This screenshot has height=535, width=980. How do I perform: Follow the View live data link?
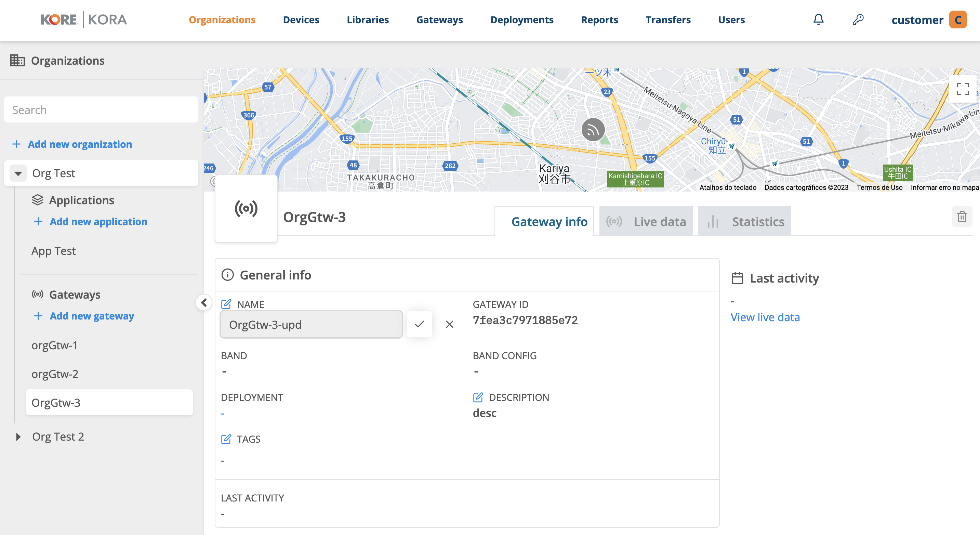765,317
